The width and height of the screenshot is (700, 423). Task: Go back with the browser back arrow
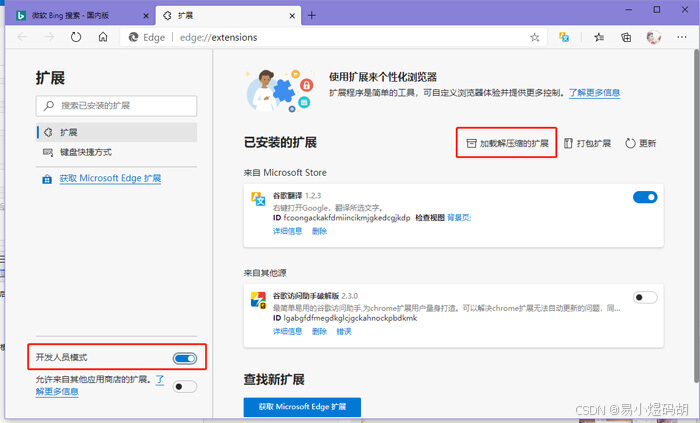click(22, 37)
